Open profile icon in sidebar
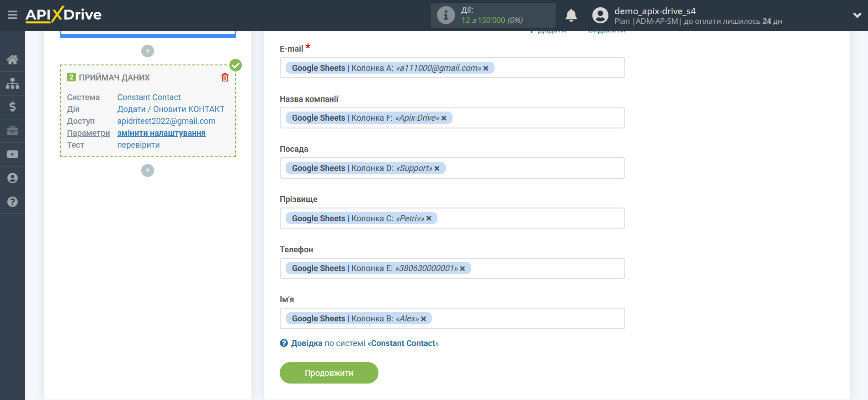The image size is (868, 400). point(12,178)
